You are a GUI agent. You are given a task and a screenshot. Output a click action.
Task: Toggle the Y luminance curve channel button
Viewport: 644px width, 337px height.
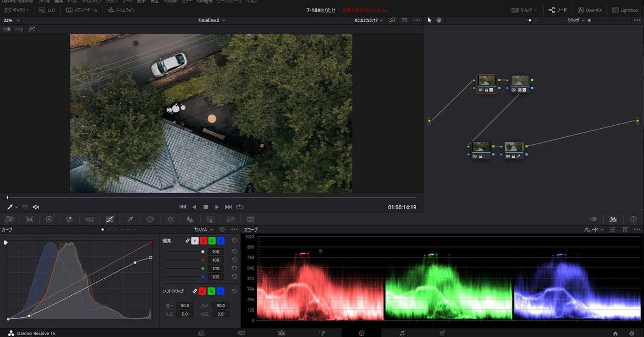pos(195,241)
